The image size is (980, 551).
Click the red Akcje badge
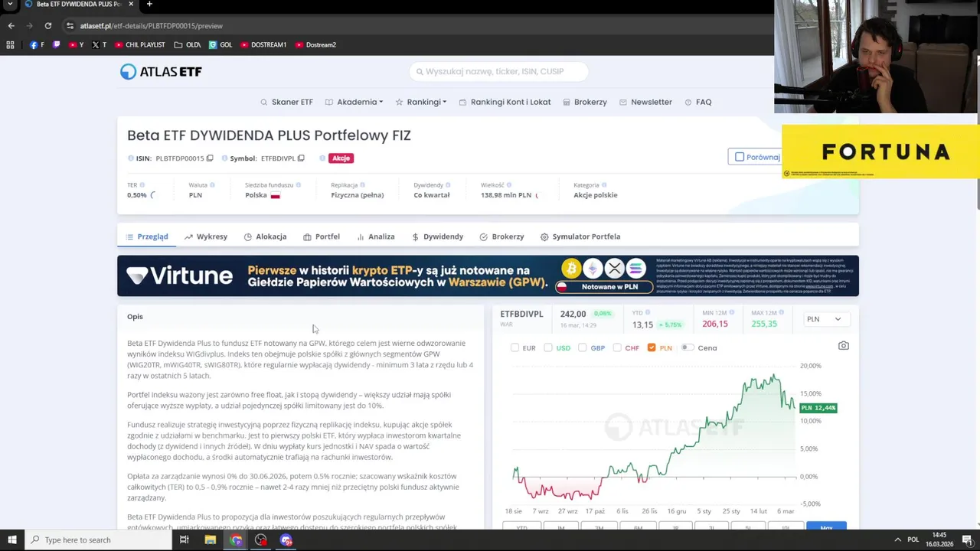click(x=341, y=158)
